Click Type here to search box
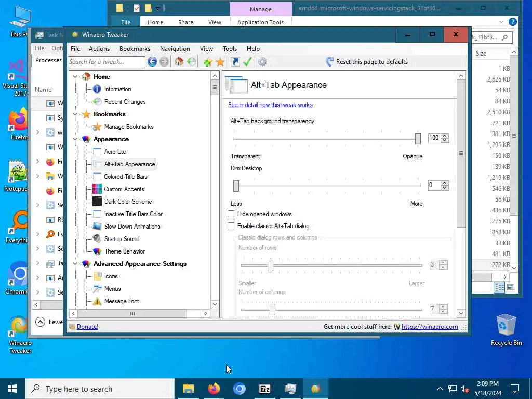Viewport: 532px width, 399px height. 100,389
